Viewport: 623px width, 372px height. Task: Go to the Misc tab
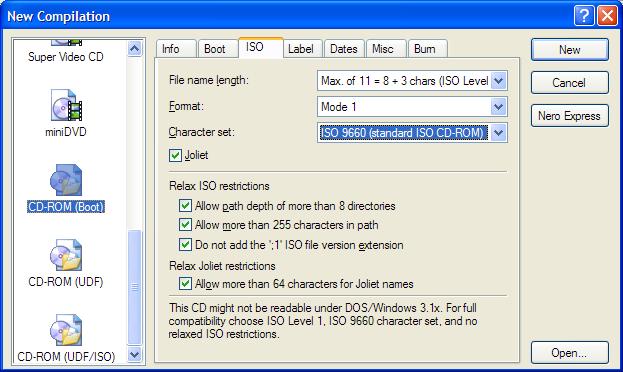click(x=386, y=49)
